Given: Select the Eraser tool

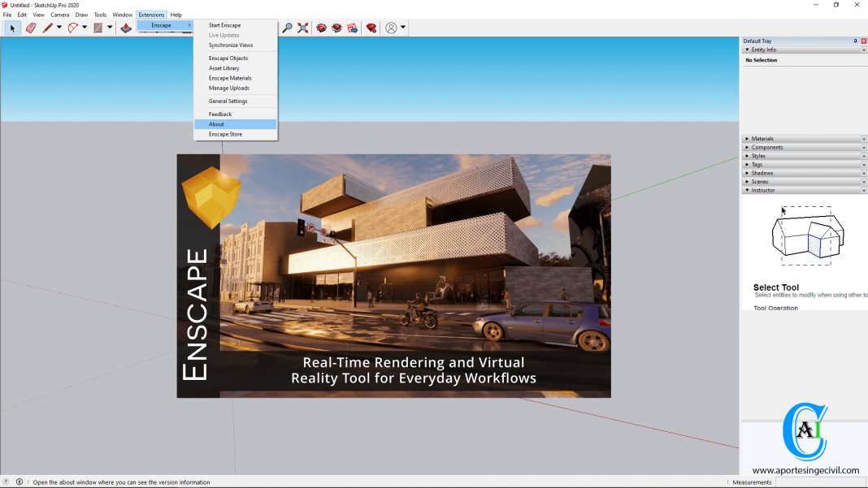Looking at the screenshot, I should tap(31, 28).
